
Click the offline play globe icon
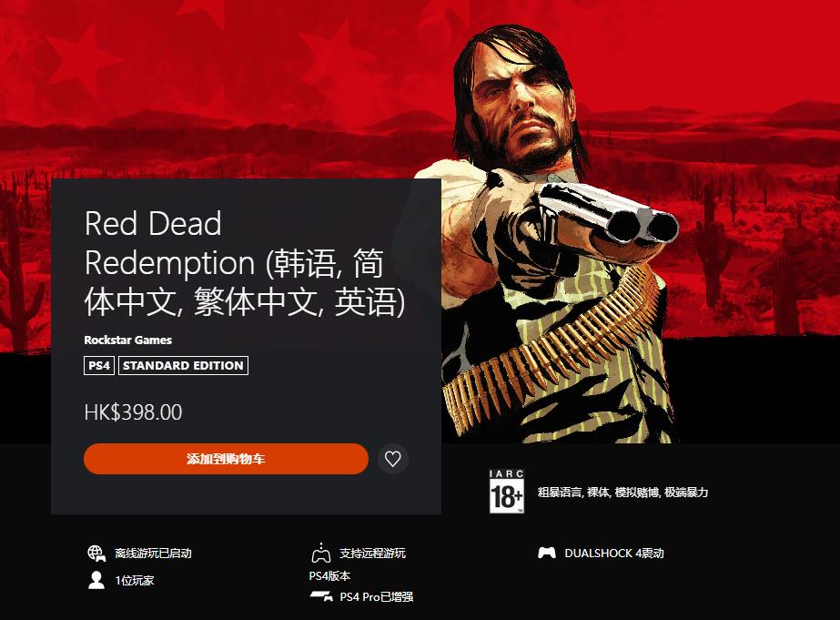[x=96, y=553]
